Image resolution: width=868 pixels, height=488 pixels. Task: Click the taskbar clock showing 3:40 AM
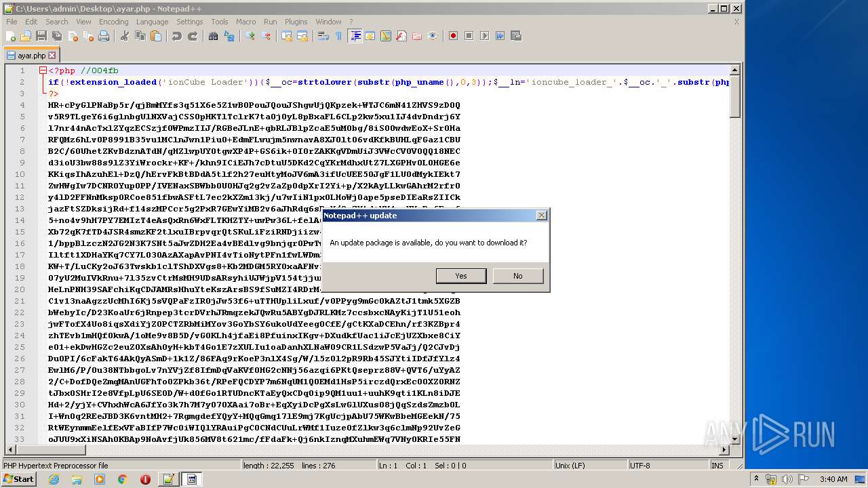833,479
